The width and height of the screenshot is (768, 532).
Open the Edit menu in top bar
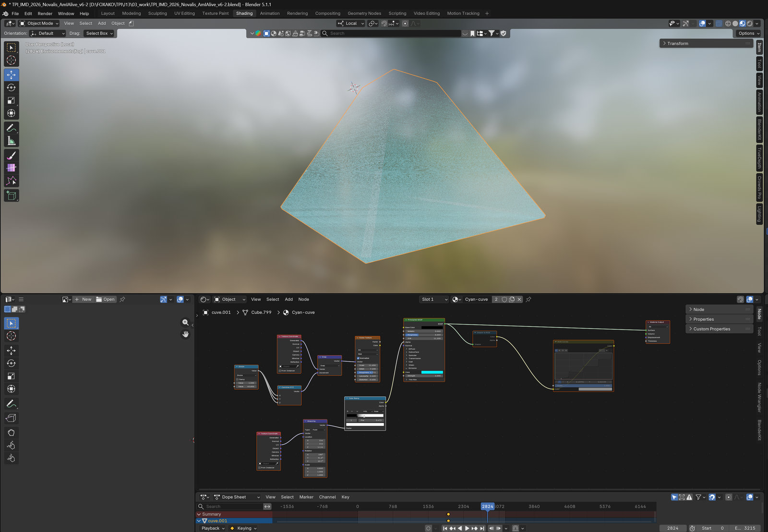[x=28, y=13]
